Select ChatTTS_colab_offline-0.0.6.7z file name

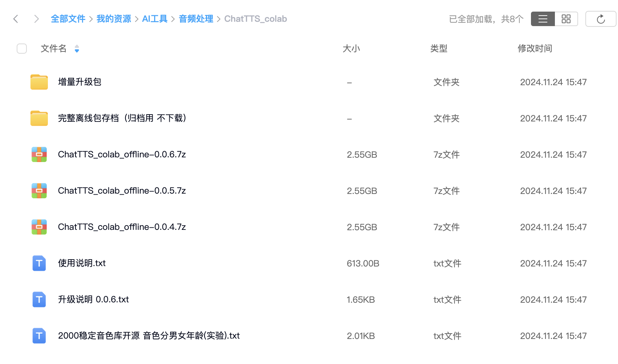point(122,154)
